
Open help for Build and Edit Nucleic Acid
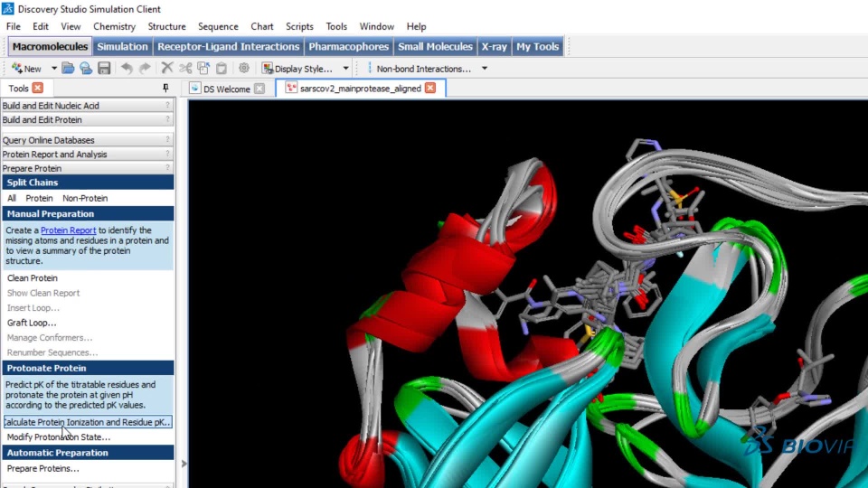(x=167, y=105)
